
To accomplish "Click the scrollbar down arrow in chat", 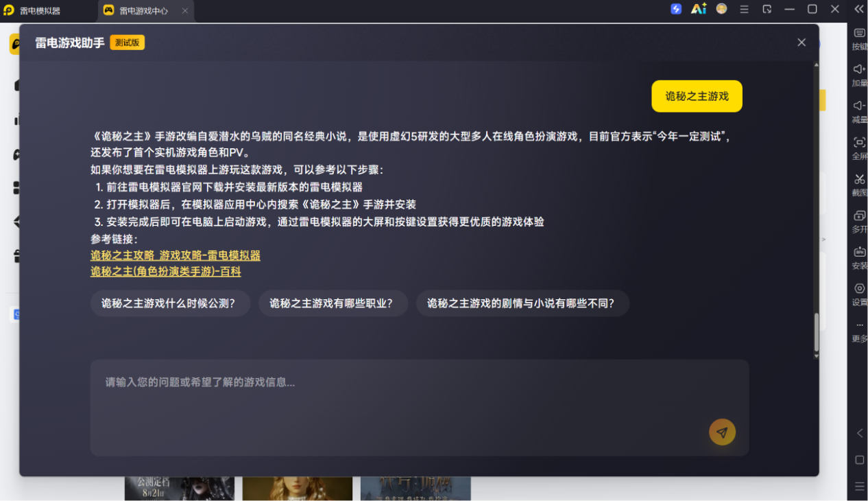I will pyautogui.click(x=816, y=357).
